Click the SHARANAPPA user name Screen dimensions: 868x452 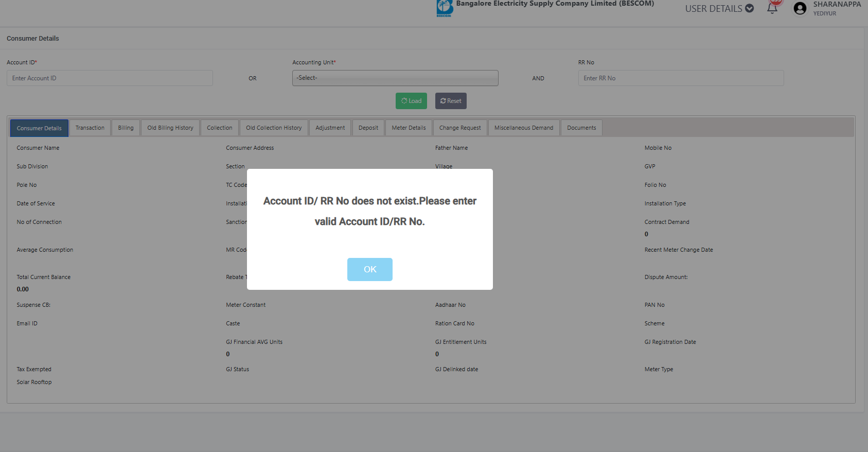837,4
